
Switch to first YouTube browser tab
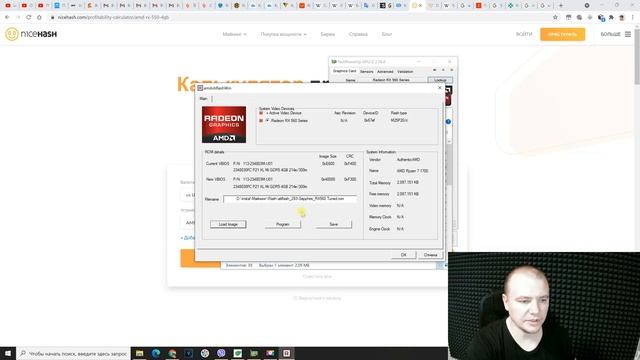point(8,5)
